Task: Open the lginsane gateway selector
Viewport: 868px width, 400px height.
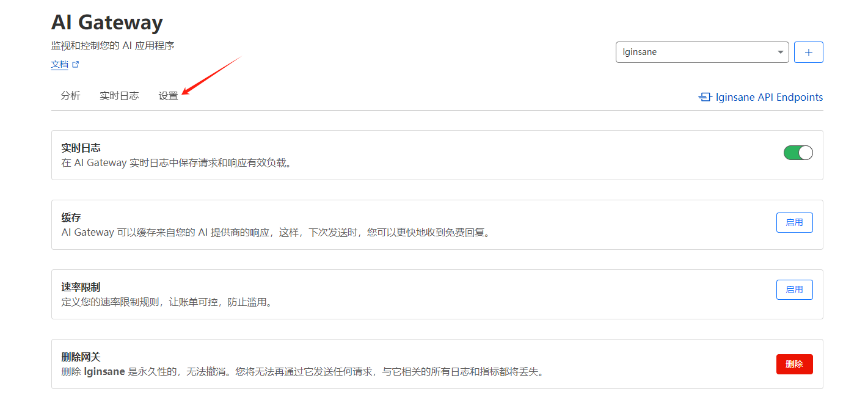Action: 696,53
